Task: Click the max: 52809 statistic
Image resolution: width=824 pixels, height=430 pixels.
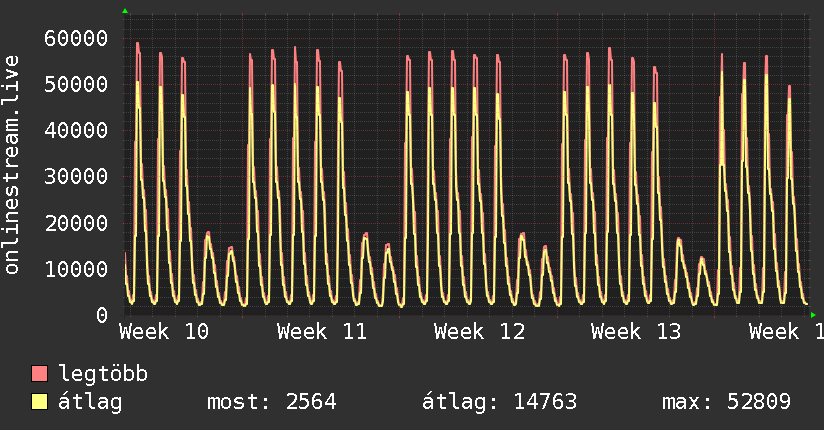Action: (x=726, y=402)
